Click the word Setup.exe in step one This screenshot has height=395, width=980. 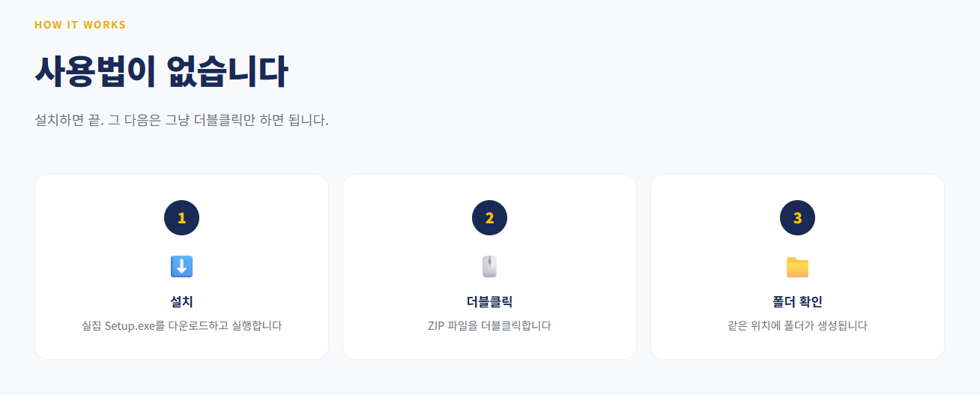tap(130, 326)
